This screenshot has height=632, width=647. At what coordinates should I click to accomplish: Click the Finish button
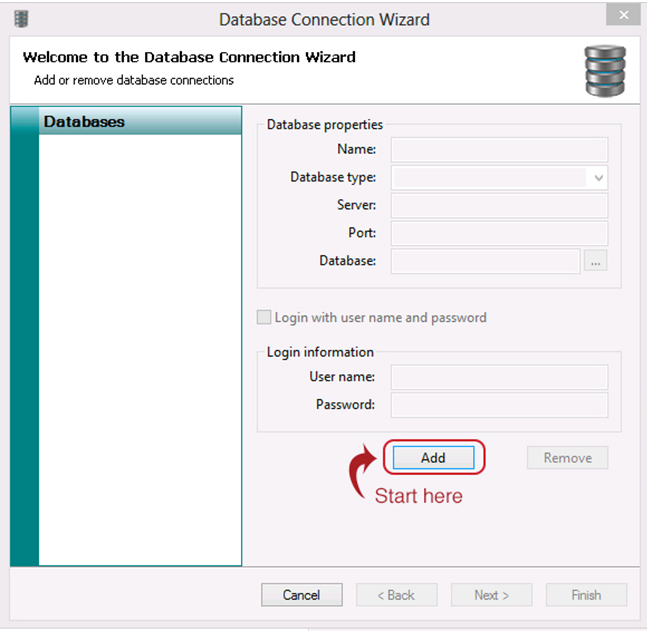[586, 595]
